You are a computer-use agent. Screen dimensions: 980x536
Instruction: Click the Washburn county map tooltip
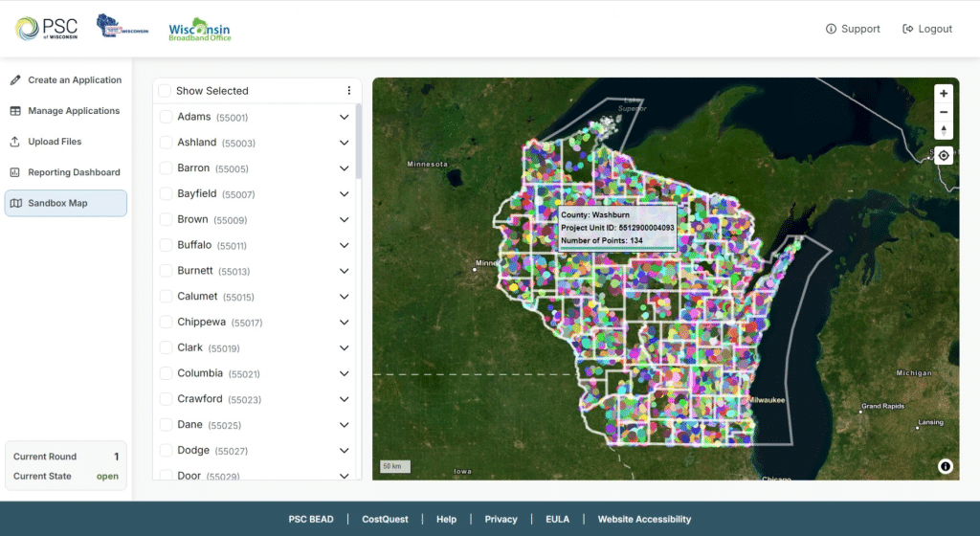[617, 228]
